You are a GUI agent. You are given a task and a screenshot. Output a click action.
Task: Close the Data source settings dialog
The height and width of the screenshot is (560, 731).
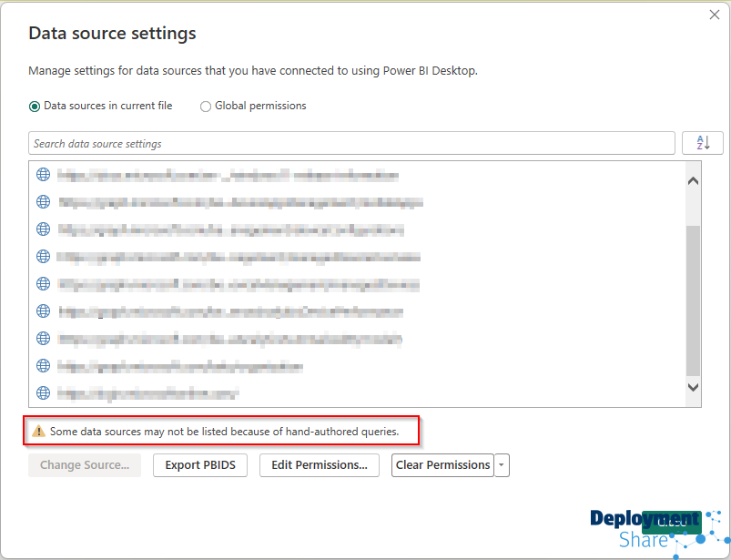click(x=715, y=15)
